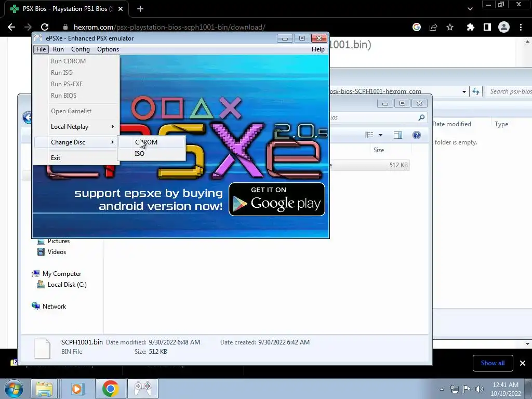Open the Config menu in ePSXe
This screenshot has width=532, height=399.
coord(81,49)
